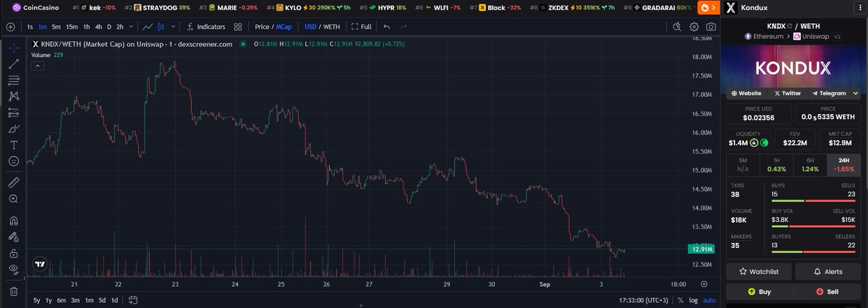Select the brush drawing tool

click(x=13, y=129)
